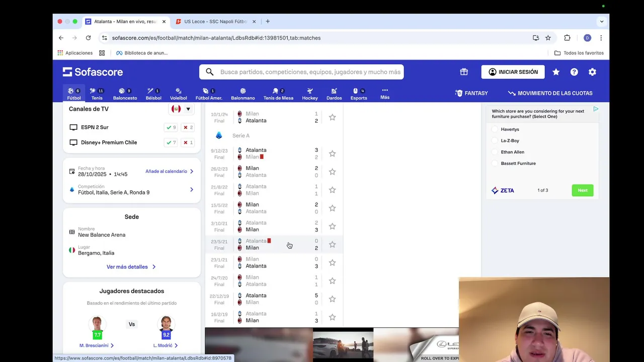Image resolution: width=644 pixels, height=362 pixels.
Task: Favorite the 23/1/21 match star
Action: click(x=332, y=262)
